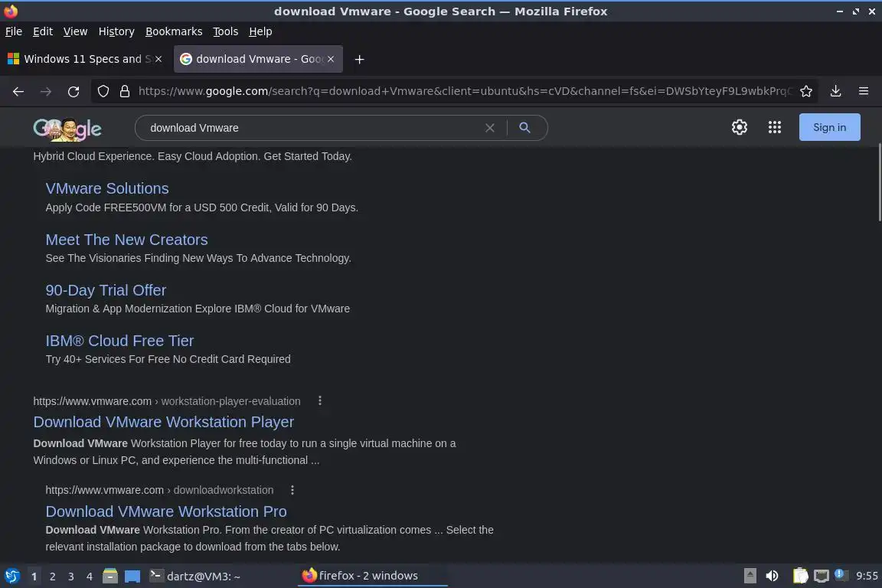Click the network tray icon
This screenshot has width=882, height=588.
click(822, 576)
